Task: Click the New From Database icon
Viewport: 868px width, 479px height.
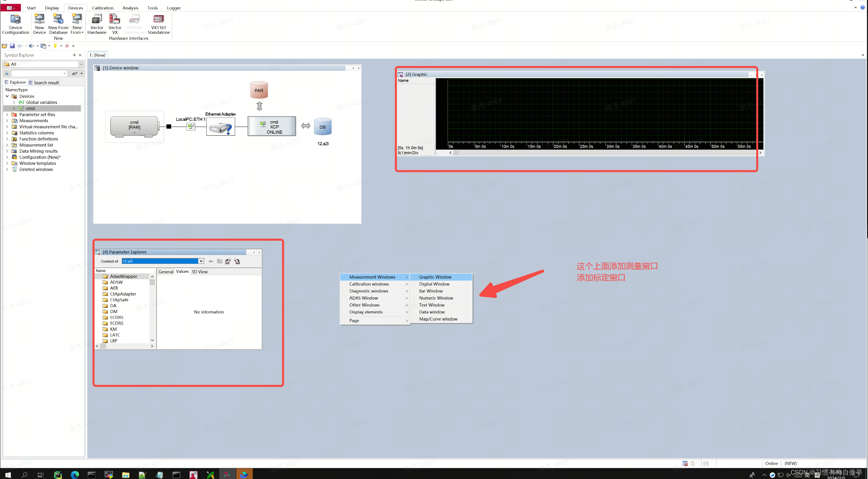Action: pyautogui.click(x=58, y=24)
